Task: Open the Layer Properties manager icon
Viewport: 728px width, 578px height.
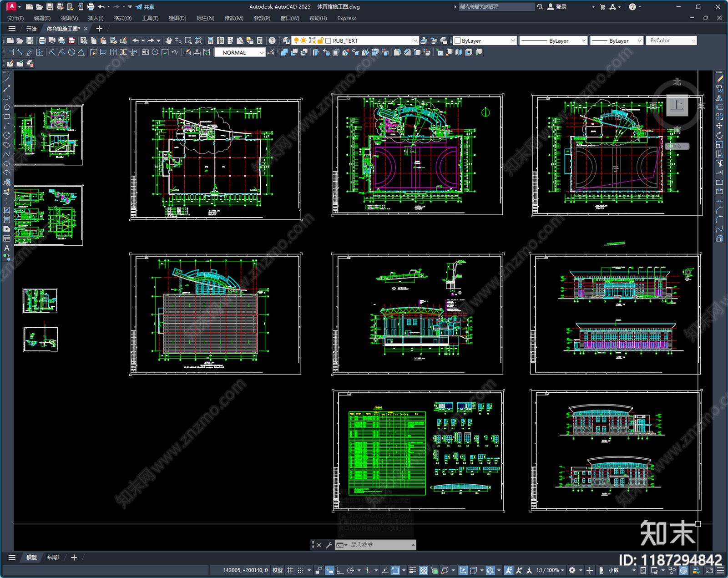Action: tap(286, 41)
